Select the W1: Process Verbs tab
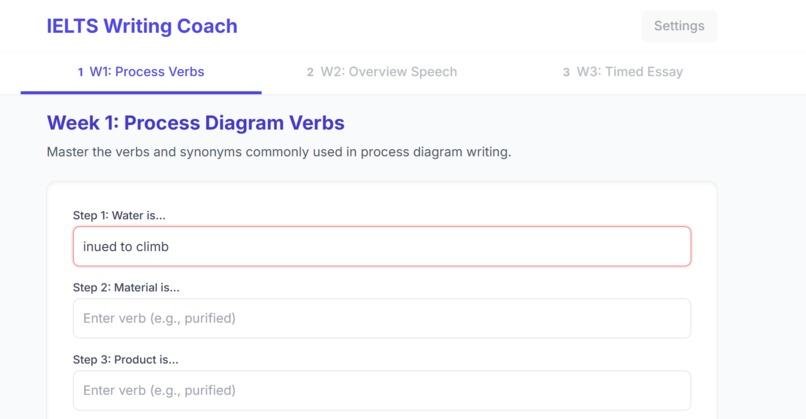The height and width of the screenshot is (419, 806). 141,72
